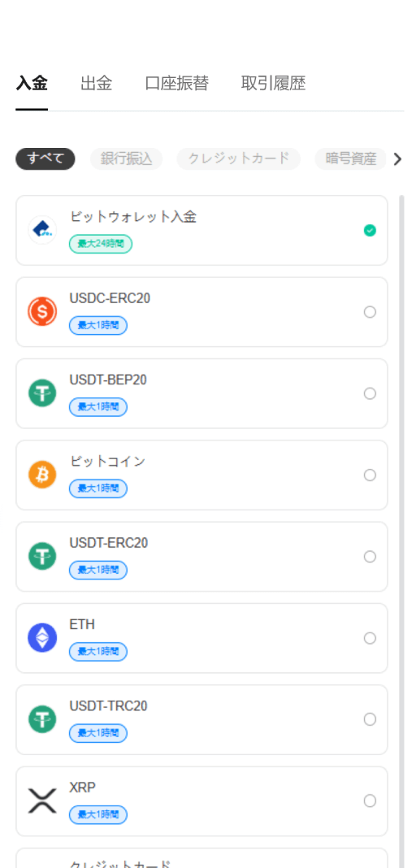
Task: Select the ビットコイン radio button
Action: [x=370, y=475]
